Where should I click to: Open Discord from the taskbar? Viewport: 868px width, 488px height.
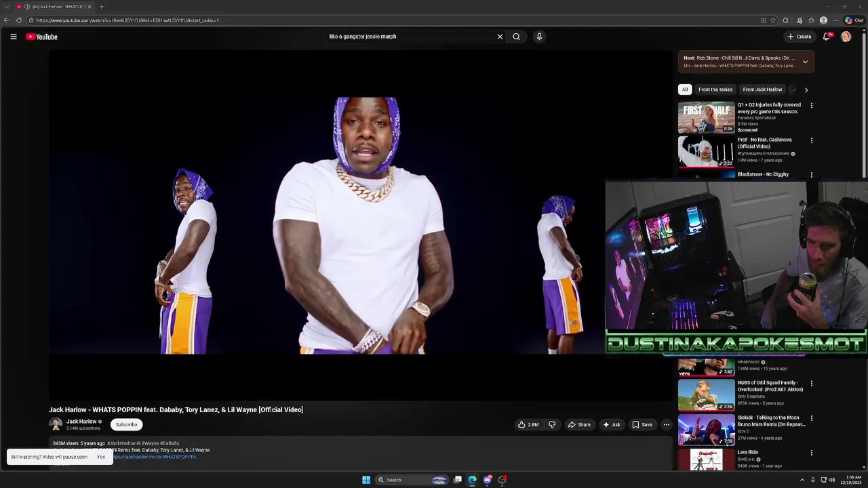pos(487,480)
